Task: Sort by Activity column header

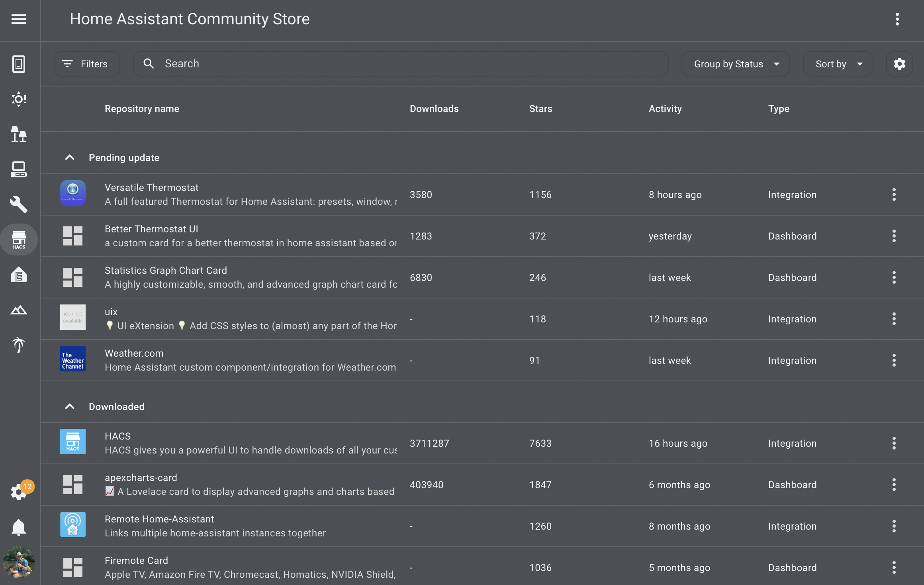Action: point(665,108)
